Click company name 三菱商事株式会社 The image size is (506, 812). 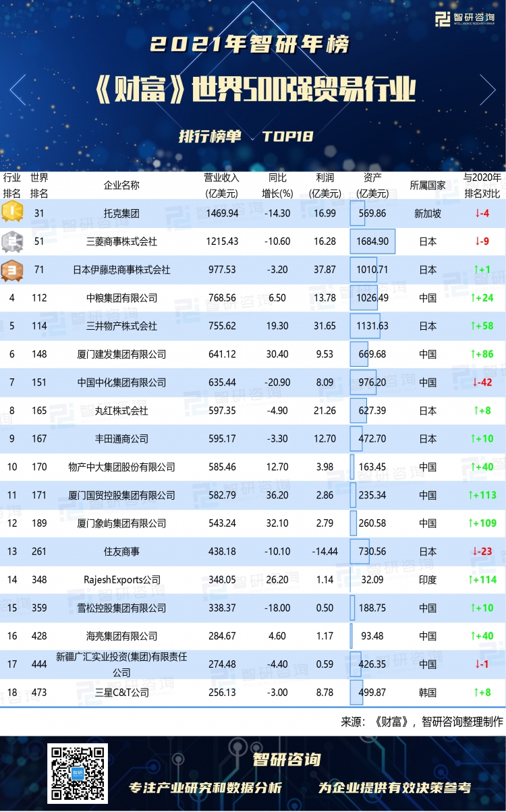(121, 241)
